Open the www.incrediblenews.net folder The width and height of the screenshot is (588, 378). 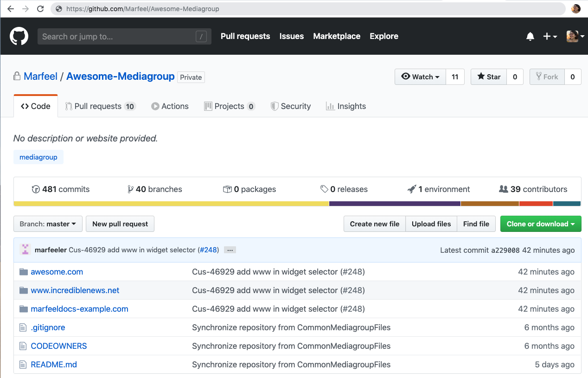click(75, 290)
